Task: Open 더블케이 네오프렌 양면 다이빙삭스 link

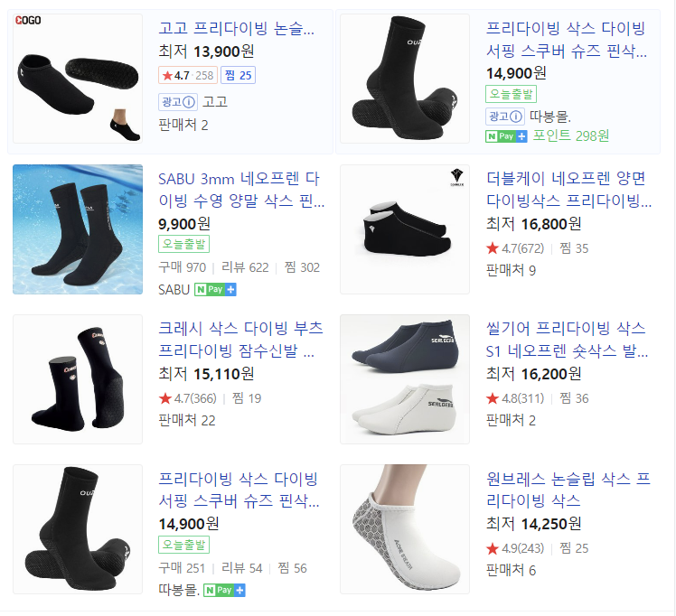Action: 568,190
